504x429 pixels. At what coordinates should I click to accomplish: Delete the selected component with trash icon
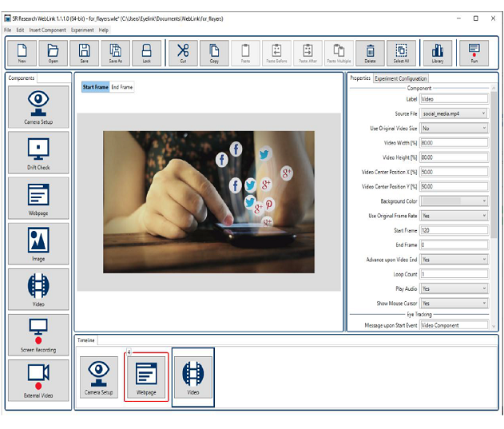371,53
